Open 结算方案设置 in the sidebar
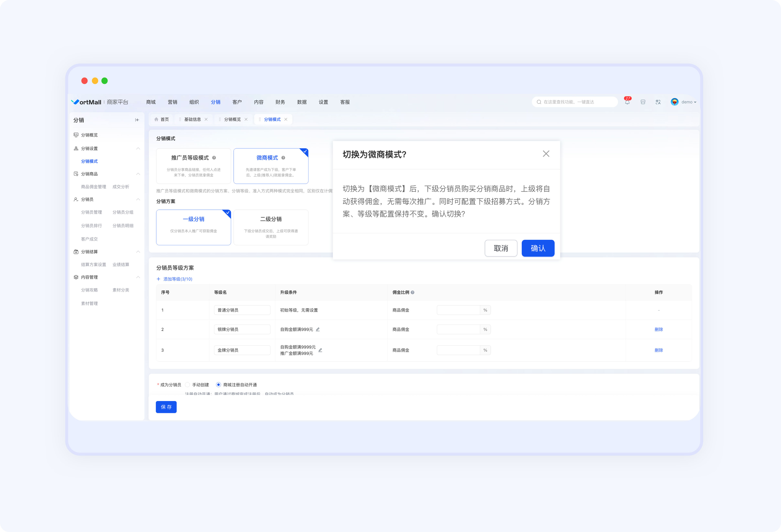Viewport: 781px width, 532px height. pyautogui.click(x=93, y=265)
